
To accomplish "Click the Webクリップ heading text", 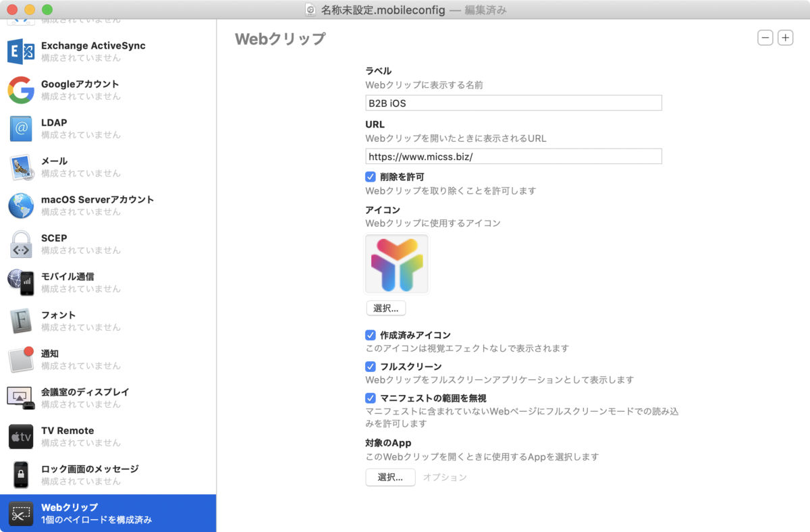I will coord(280,38).
